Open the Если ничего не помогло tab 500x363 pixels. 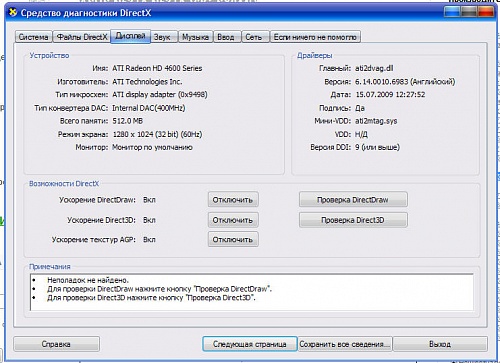pos(315,37)
